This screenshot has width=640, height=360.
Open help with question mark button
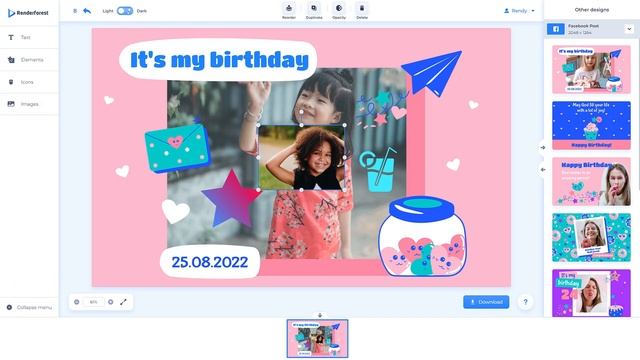[525, 302]
